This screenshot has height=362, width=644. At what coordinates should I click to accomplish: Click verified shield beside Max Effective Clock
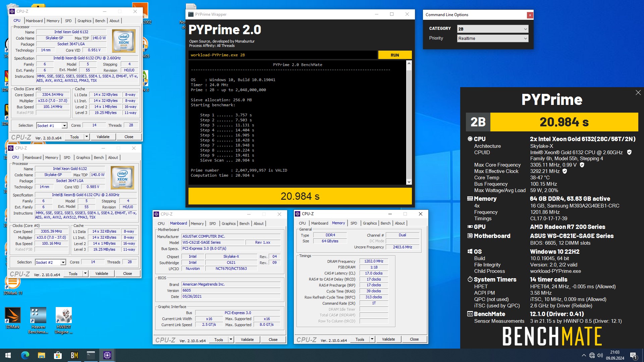pos(565,171)
